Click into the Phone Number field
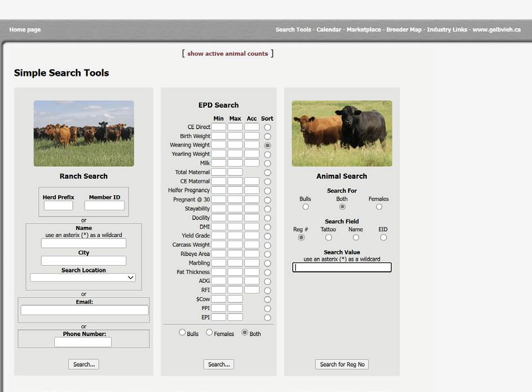532x392 pixels. point(83,342)
